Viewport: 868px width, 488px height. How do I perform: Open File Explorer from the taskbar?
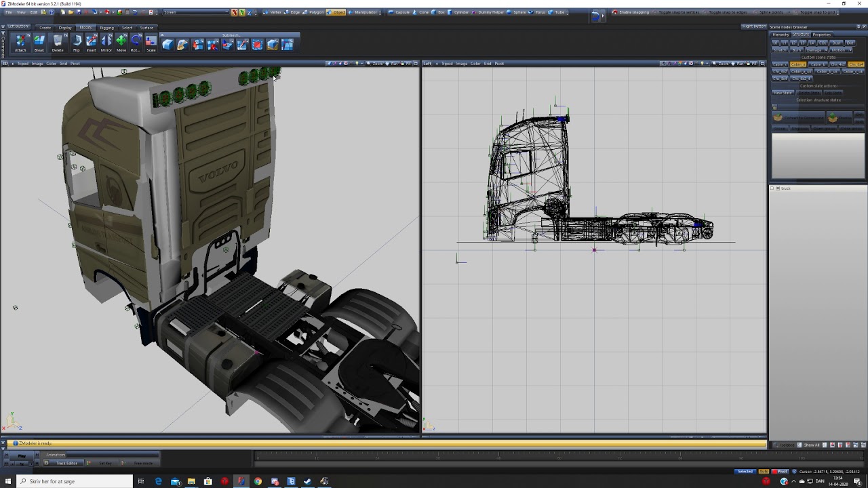pos(191,481)
